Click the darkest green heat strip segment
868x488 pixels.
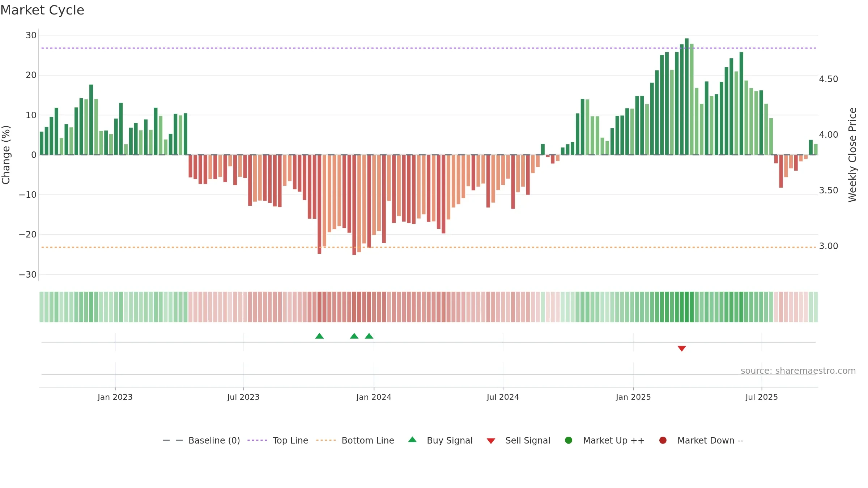(x=686, y=307)
